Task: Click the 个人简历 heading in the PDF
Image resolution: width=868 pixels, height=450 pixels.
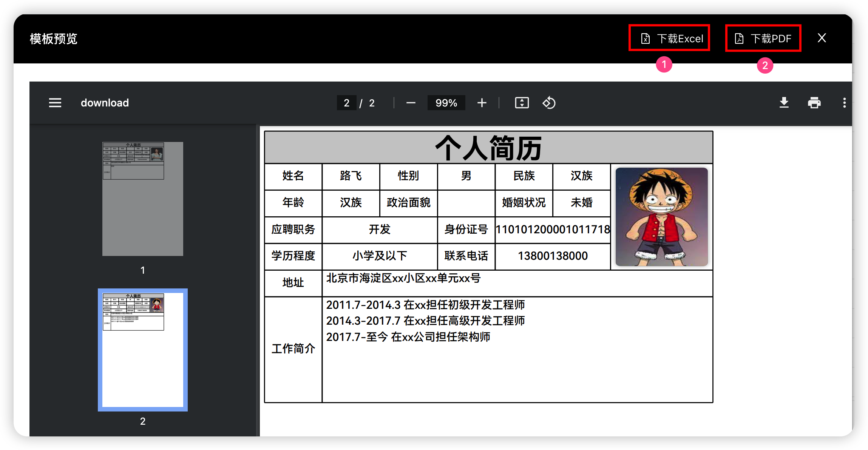Action: [488, 148]
